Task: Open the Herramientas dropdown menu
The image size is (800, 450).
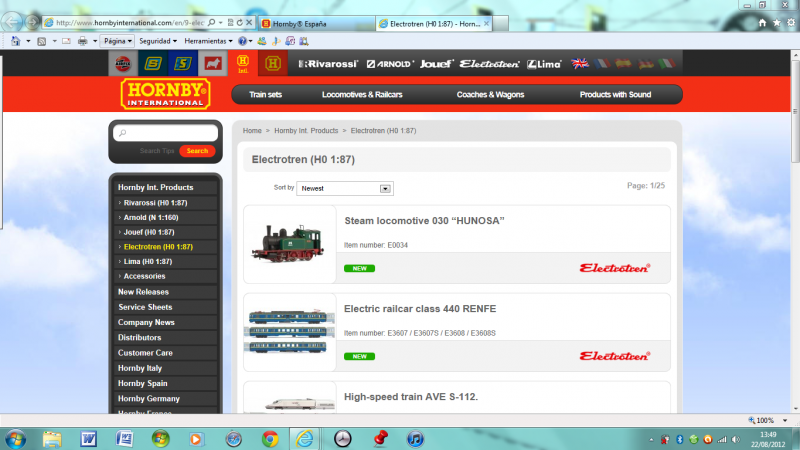Action: [208, 41]
